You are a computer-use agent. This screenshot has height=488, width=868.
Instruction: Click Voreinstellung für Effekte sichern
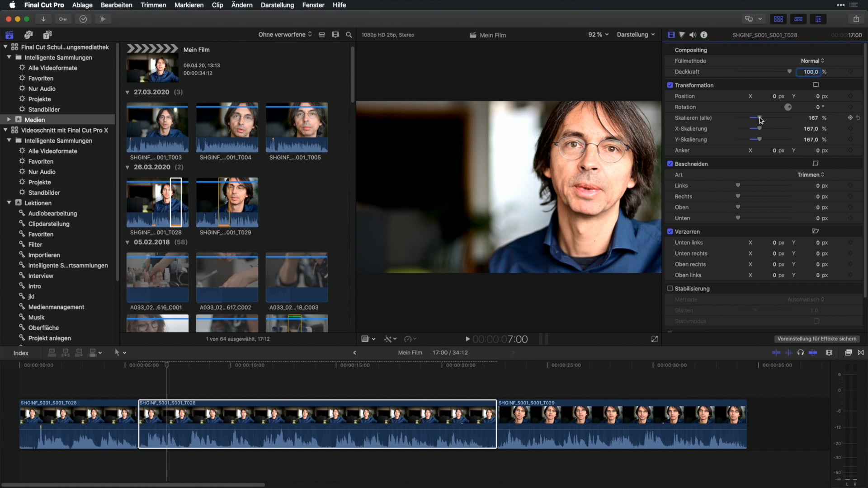click(816, 338)
